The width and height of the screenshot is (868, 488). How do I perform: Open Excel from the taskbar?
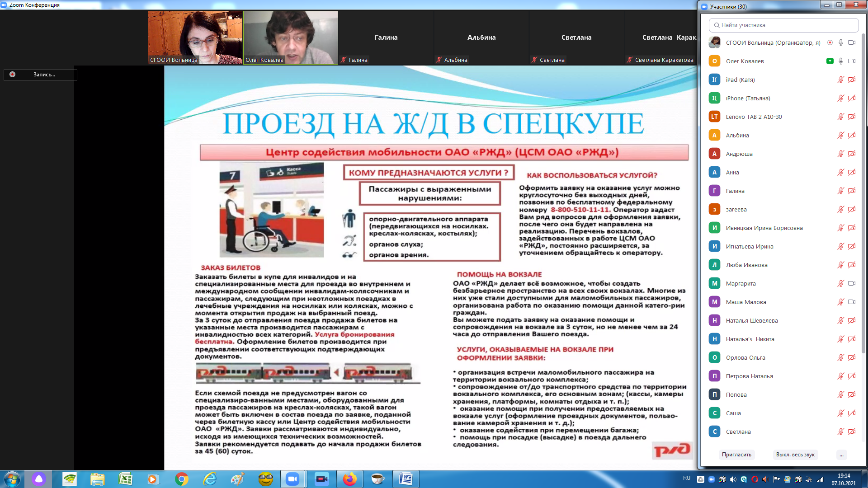click(125, 479)
